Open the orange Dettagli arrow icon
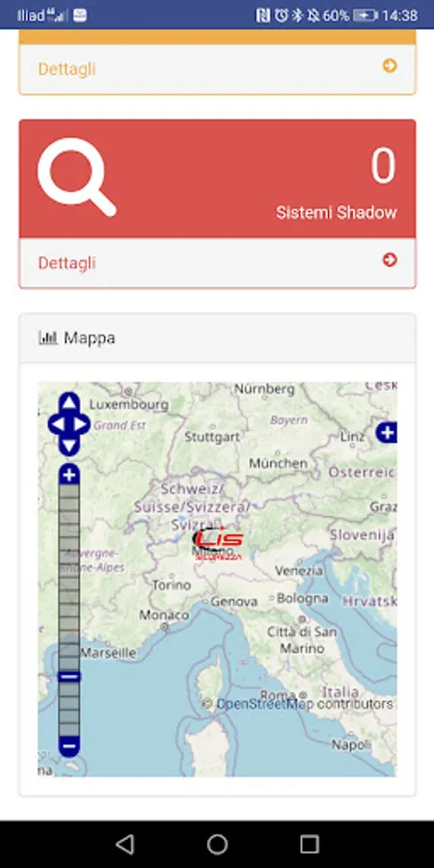The width and height of the screenshot is (434, 868). point(390,66)
